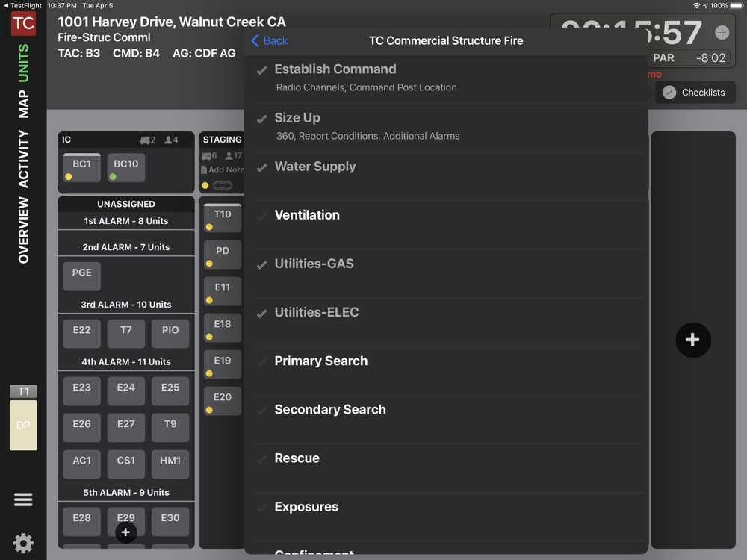
Task: Tap the Add Note icon in Staging
Action: (x=204, y=169)
